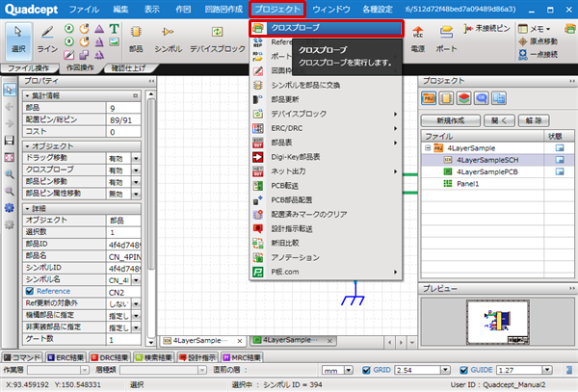Select Panel1 in project tree
Image resolution: width=578 pixels, height=392 pixels.
[x=467, y=183]
